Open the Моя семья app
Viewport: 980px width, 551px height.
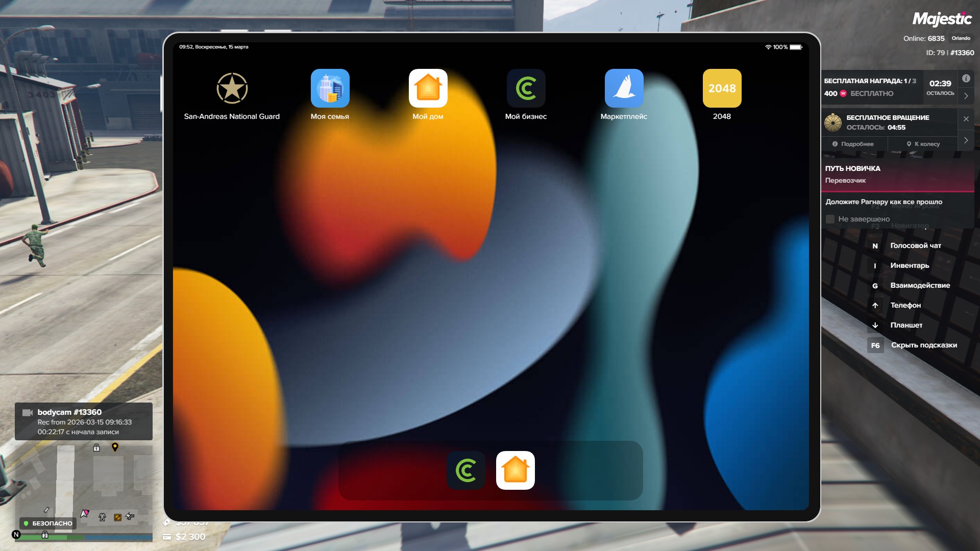point(330,89)
